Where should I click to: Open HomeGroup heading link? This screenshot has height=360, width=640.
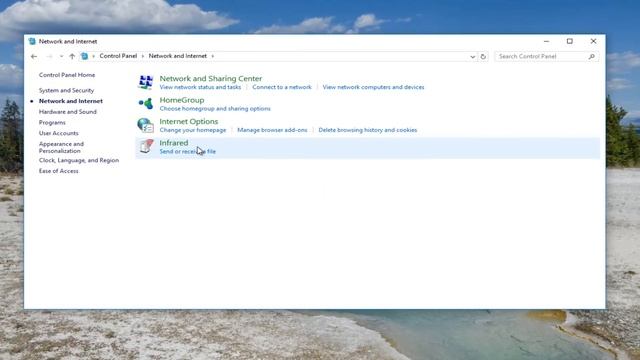[182, 100]
